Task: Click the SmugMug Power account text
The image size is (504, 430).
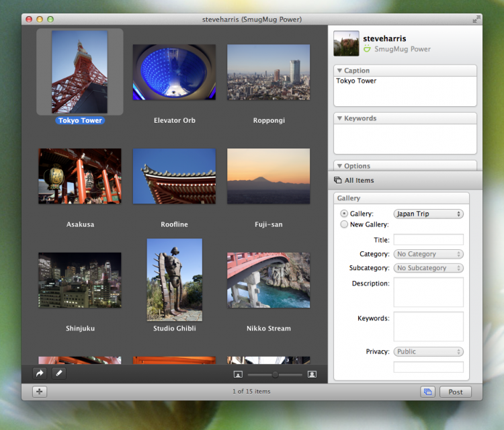Action: coord(403,49)
